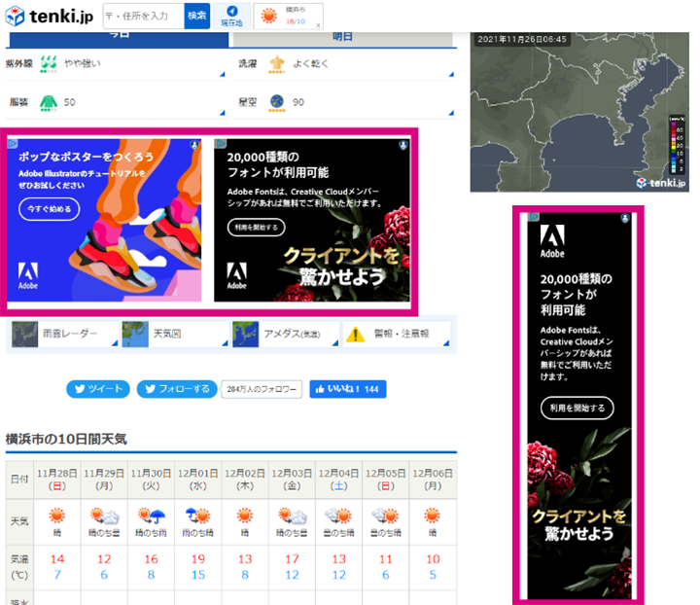Screen dimensions: 700x605
Task: Open the 星空 starry sky index icon
Action: click(277, 103)
